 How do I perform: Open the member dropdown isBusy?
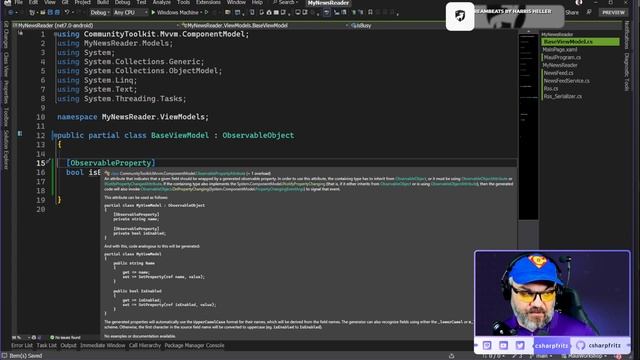tap(433, 25)
